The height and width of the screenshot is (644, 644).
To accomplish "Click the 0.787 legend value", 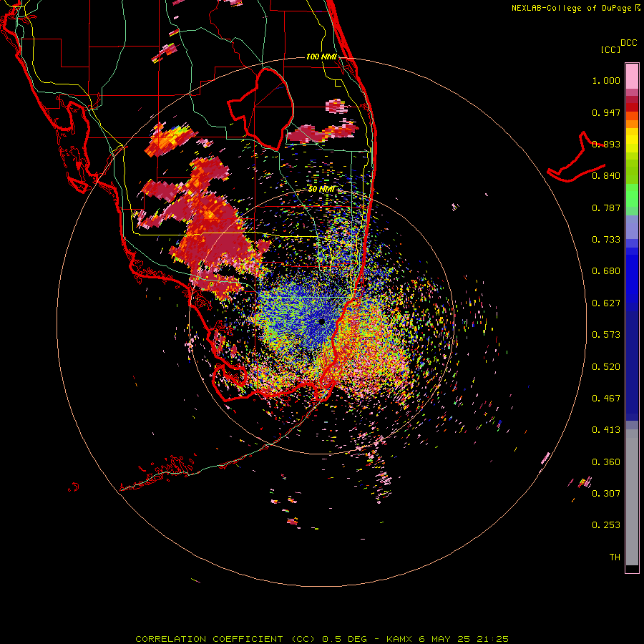I will click(606, 208).
